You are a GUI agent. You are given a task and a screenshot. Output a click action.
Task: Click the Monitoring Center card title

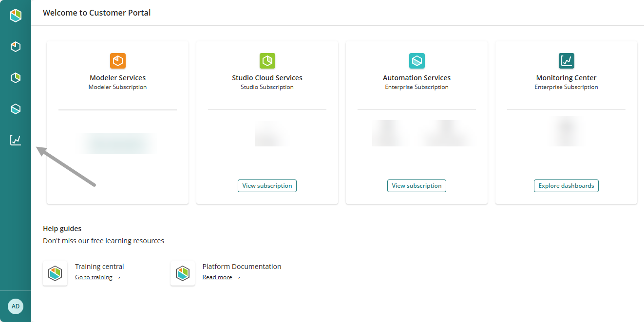point(567,78)
